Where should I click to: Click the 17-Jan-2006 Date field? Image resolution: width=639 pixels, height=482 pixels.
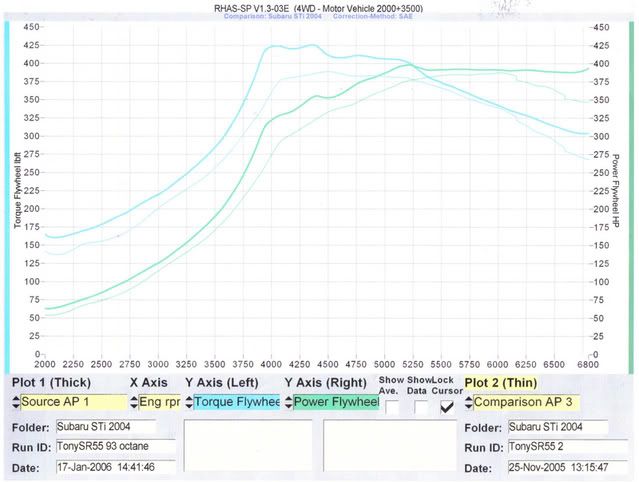click(116, 467)
